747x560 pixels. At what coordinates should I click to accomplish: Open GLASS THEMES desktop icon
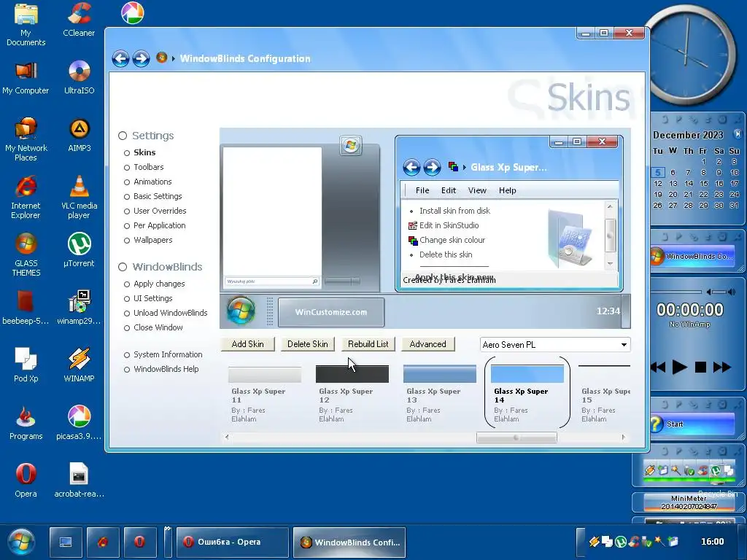26,255
